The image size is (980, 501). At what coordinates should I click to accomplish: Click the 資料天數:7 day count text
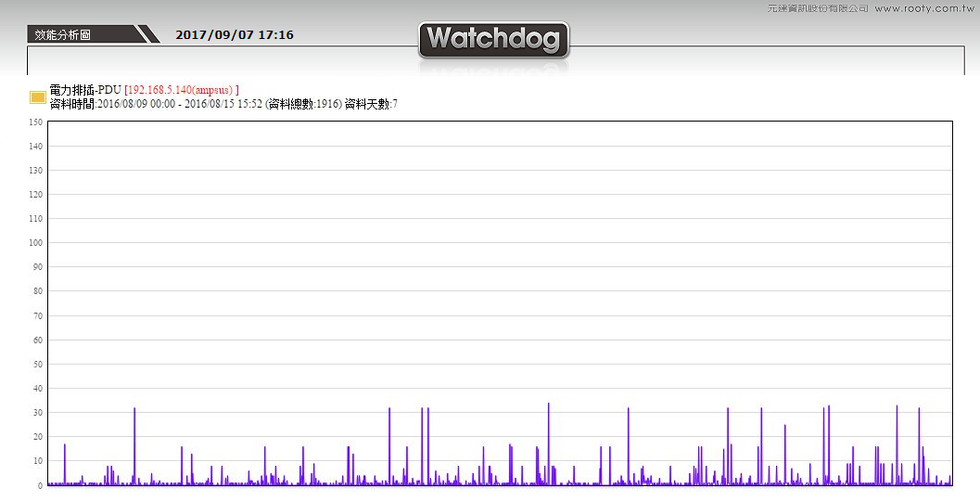tap(371, 104)
